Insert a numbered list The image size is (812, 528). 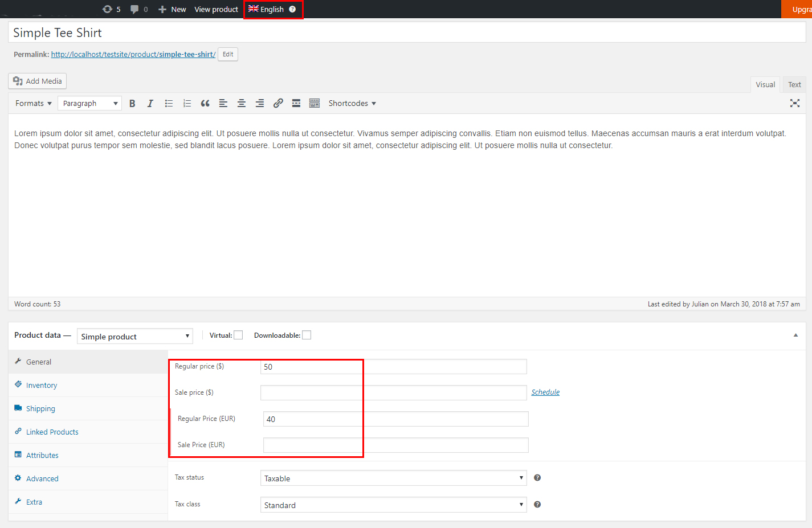tap(187, 103)
